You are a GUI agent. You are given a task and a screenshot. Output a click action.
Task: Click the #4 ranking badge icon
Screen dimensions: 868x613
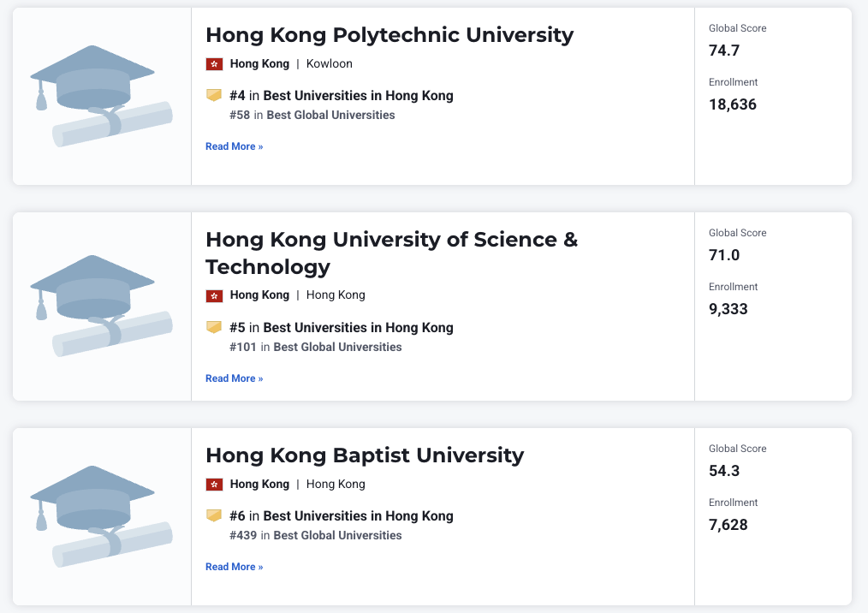coord(214,95)
